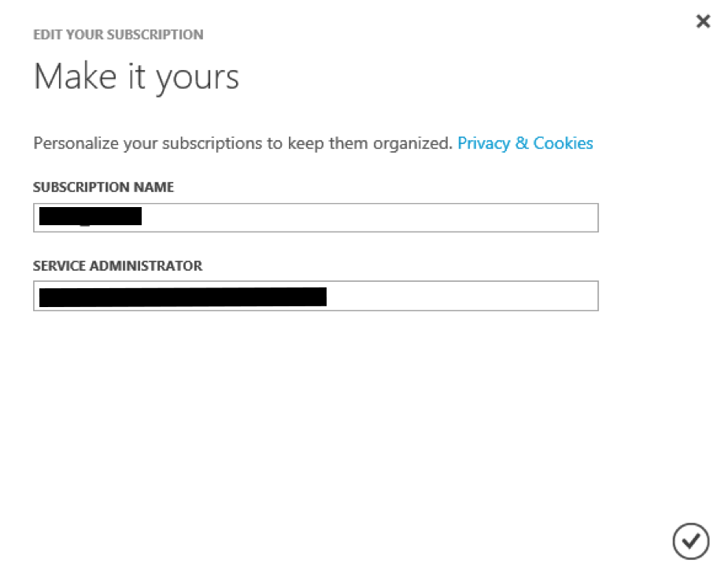Submit the form via circled check icon
Image resolution: width=728 pixels, height=574 pixels.
pos(691,541)
